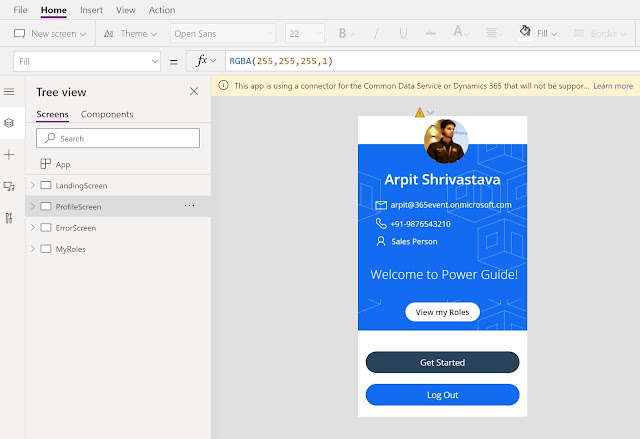Open the New screen dropdown
This screenshot has height=439, width=640.
50,33
